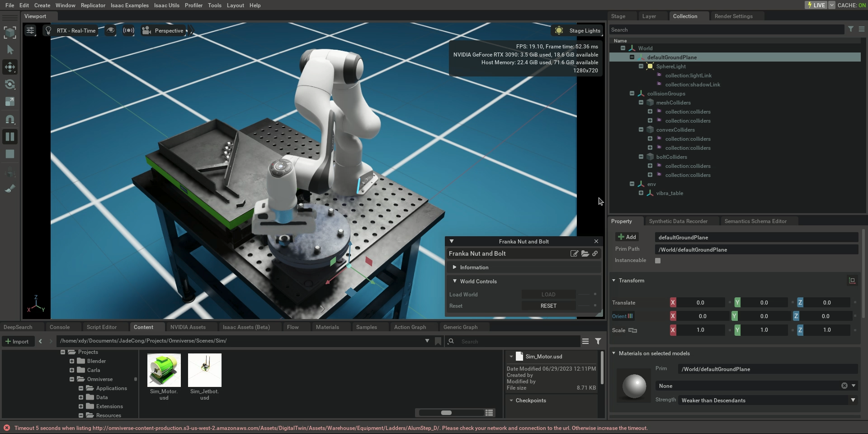The height and width of the screenshot is (434, 868).
Task: Open Semantics Schema Editor tab
Action: (755, 221)
